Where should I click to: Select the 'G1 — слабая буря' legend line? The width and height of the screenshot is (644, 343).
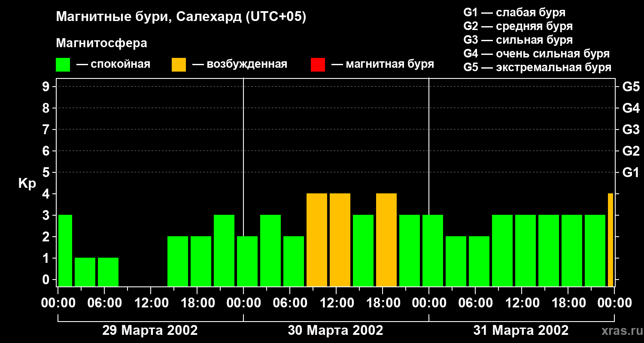coord(514,12)
